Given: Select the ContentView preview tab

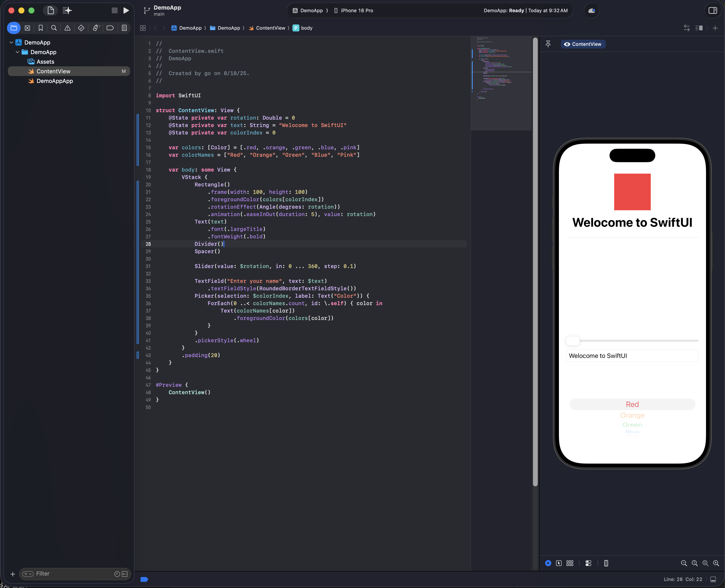Looking at the screenshot, I should pyautogui.click(x=583, y=44).
